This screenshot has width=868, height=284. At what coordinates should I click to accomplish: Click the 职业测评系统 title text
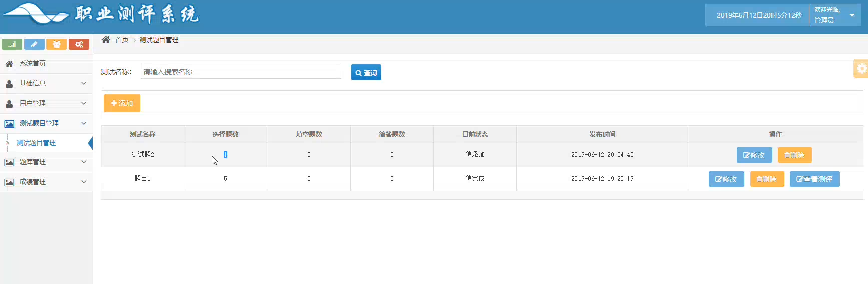click(137, 14)
